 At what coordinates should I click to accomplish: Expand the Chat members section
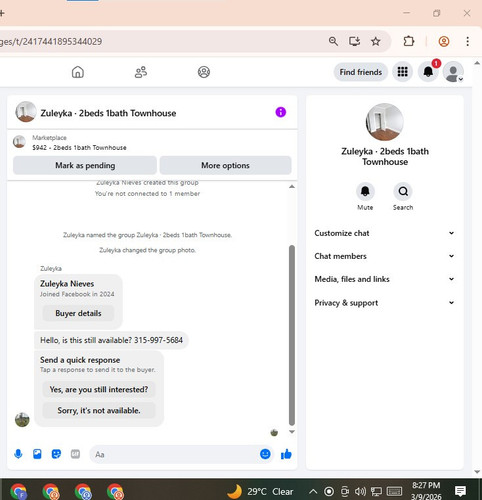coord(384,256)
